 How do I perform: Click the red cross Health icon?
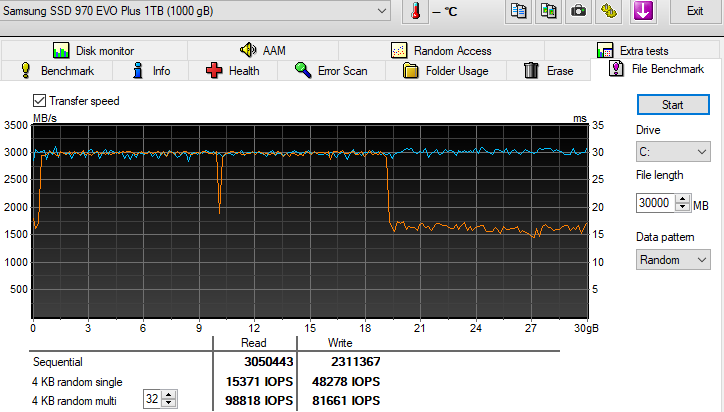pos(214,71)
